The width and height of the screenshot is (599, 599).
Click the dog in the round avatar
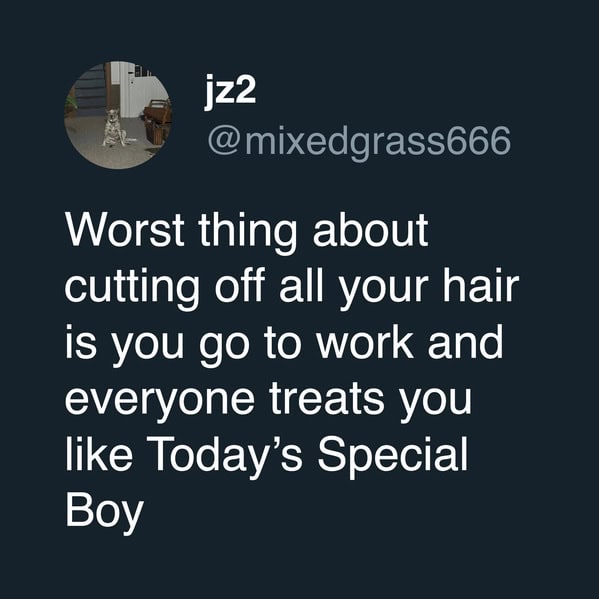[113, 128]
